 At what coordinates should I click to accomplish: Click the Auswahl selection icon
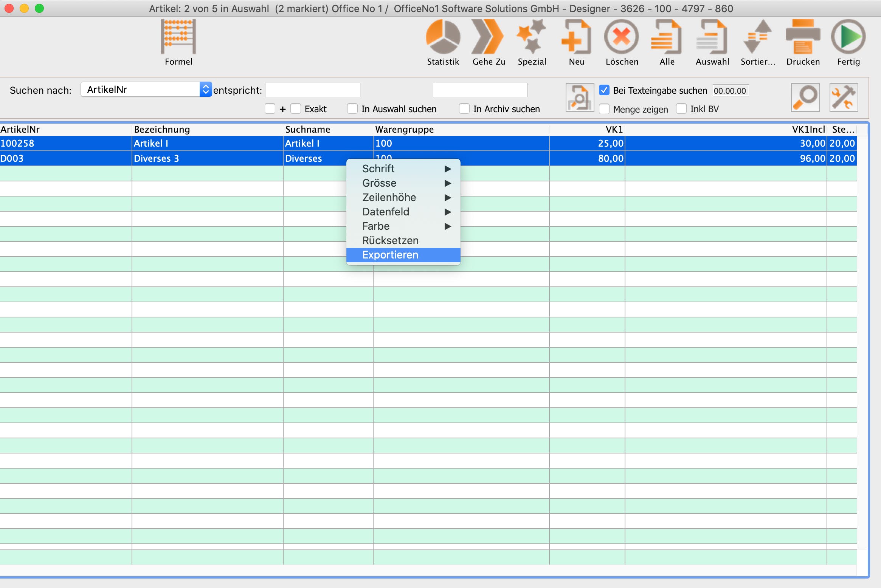point(712,37)
